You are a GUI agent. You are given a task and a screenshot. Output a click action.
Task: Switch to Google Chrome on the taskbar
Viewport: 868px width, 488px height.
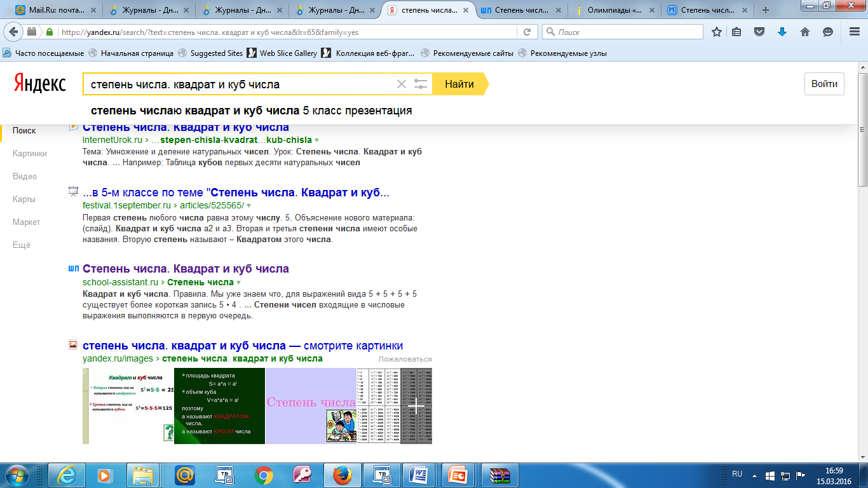tap(263, 475)
